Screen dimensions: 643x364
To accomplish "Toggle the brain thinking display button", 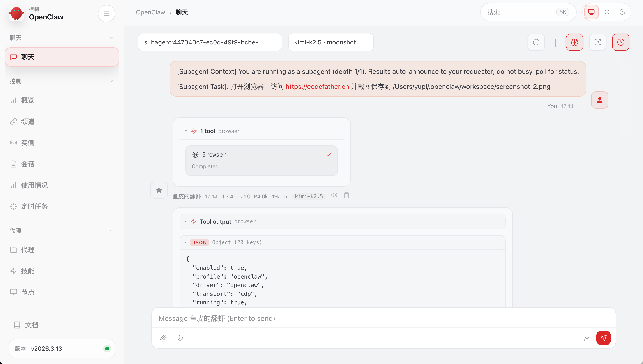I will coord(574,42).
